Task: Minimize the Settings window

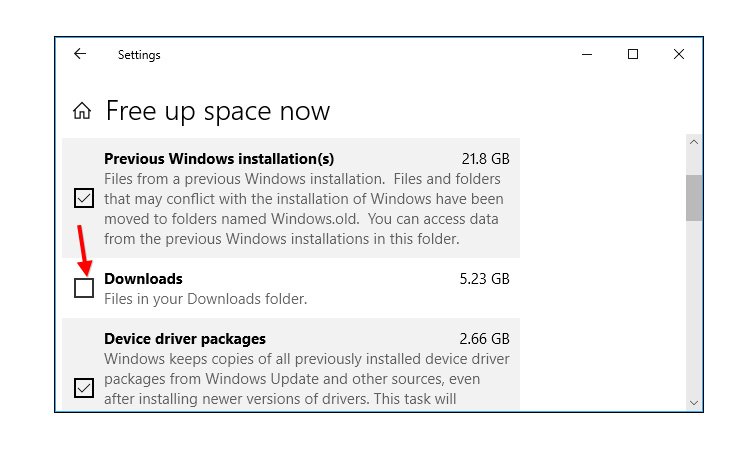Action: pyautogui.click(x=587, y=55)
